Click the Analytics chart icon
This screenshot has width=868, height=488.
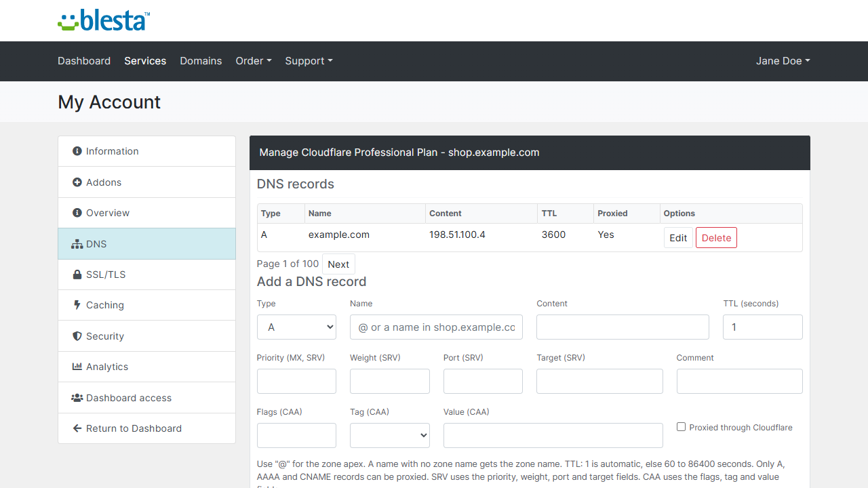[77, 367]
